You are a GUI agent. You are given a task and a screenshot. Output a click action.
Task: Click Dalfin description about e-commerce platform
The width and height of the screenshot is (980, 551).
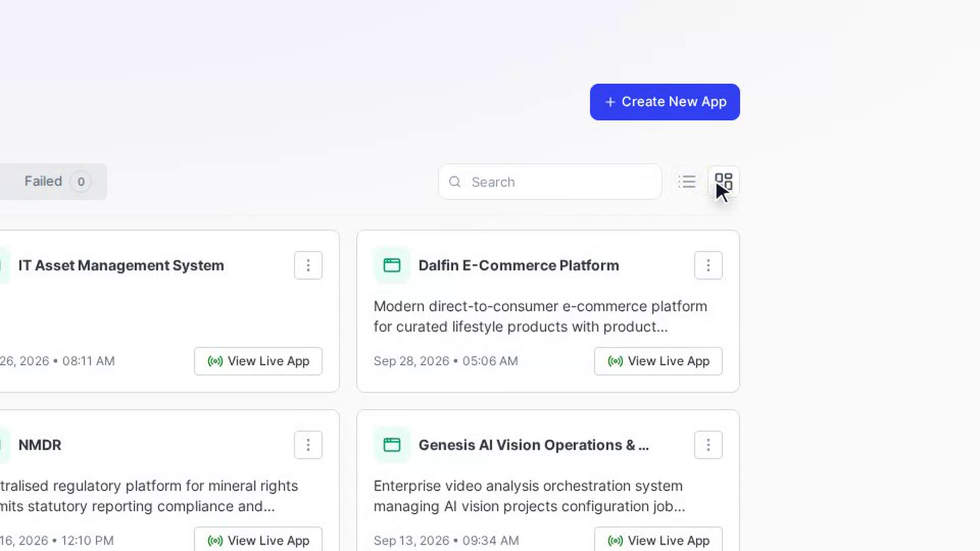pyautogui.click(x=541, y=316)
